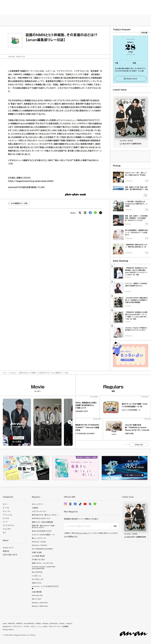Open ranking 3 COVER STORY article
151x644 pixels.
pyautogui.click(x=130, y=302)
